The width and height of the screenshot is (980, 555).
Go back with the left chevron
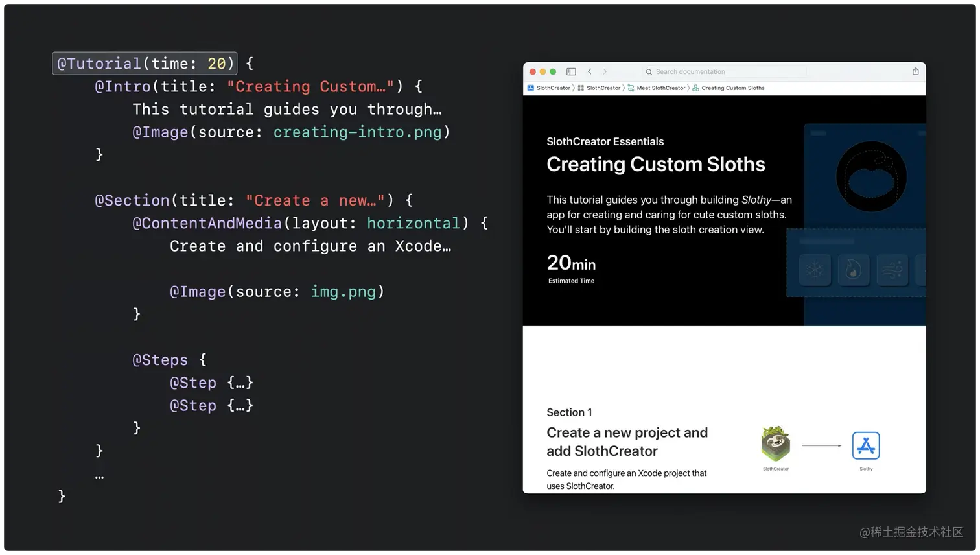[x=589, y=72]
